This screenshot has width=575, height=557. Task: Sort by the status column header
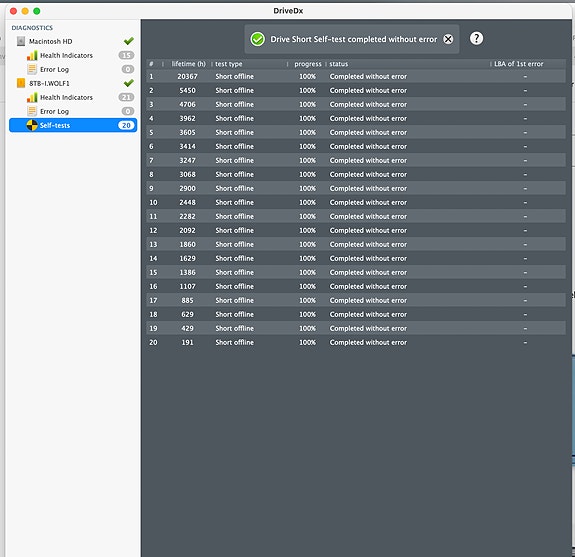[x=338, y=64]
